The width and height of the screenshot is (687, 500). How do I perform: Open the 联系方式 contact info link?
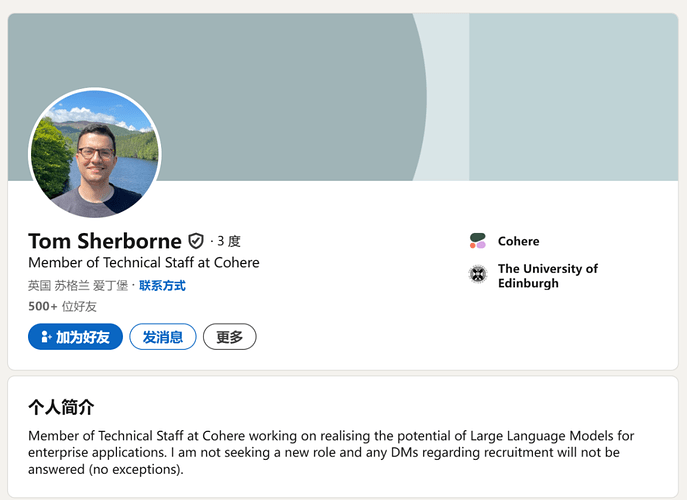coord(162,286)
